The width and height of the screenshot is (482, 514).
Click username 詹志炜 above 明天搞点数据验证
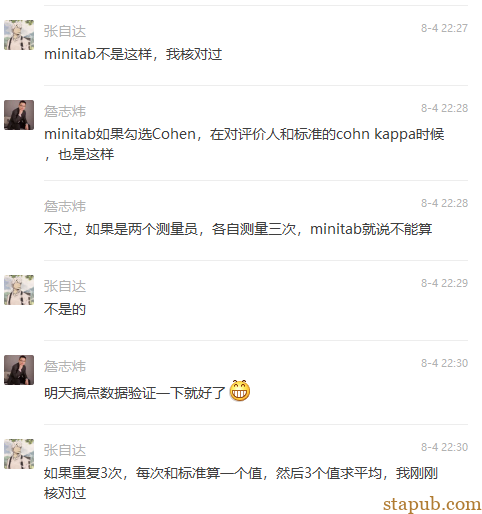click(65, 366)
